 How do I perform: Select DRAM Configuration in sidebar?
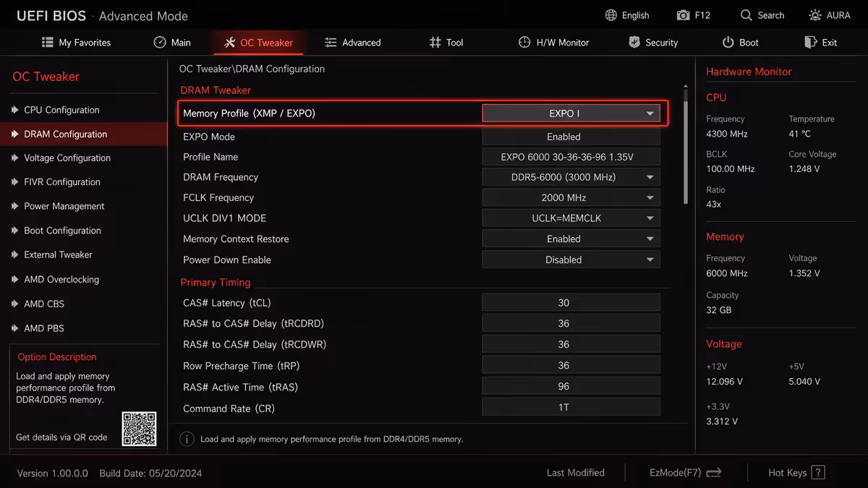coord(83,134)
